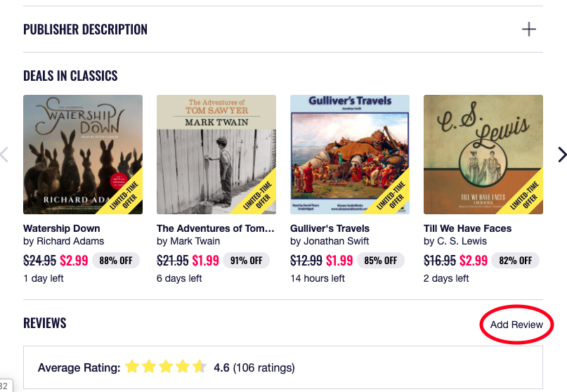567x392 pixels.
Task: Click the Watership Down $2.99 sale price
Action: pyautogui.click(x=74, y=261)
